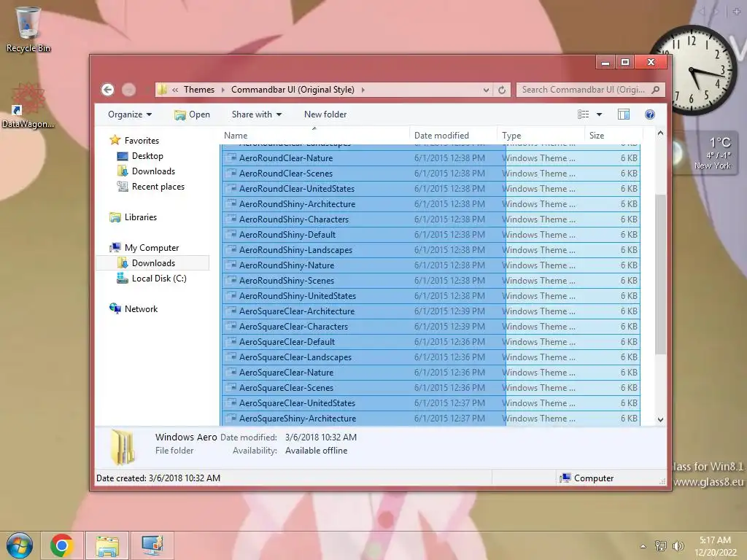
Task: Open the Organize dropdown menu
Action: point(130,114)
